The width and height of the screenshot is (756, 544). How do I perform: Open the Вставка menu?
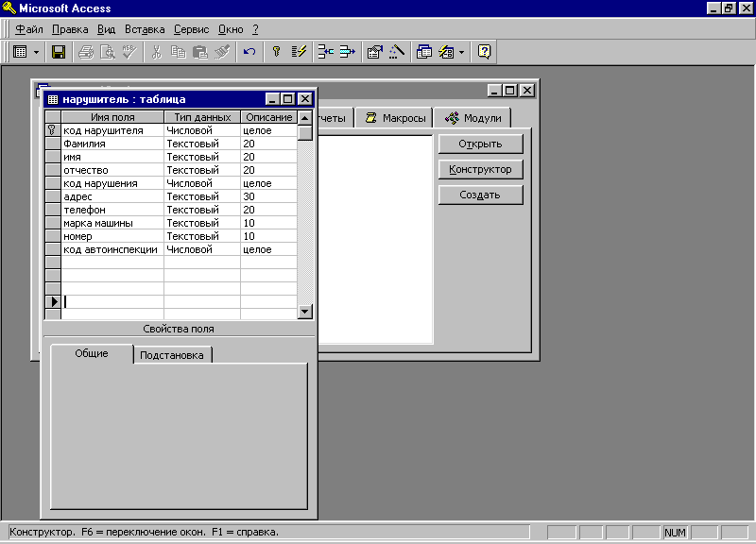pos(145,29)
